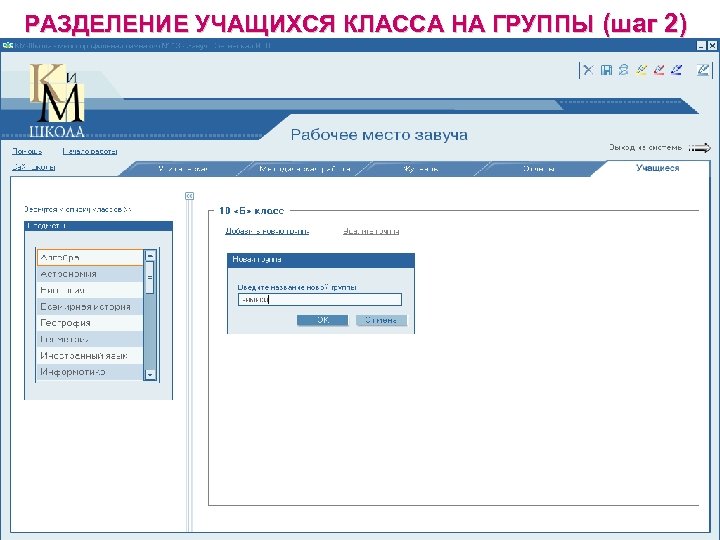Select Астрономия in subject list
The width and height of the screenshot is (720, 540).
[x=90, y=274]
